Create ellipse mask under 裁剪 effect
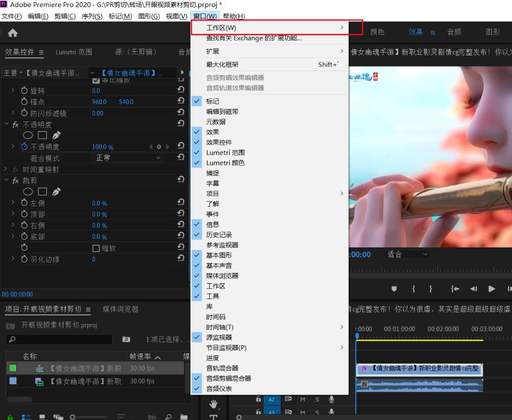 [28, 192]
